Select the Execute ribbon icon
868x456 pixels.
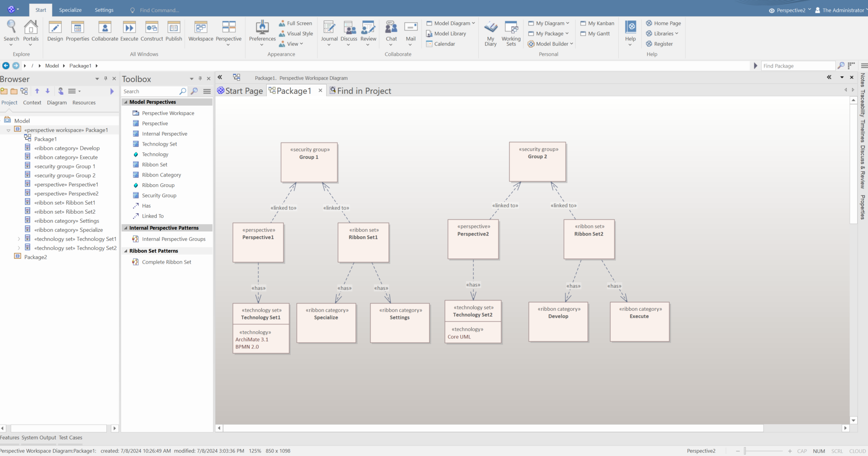[129, 31]
